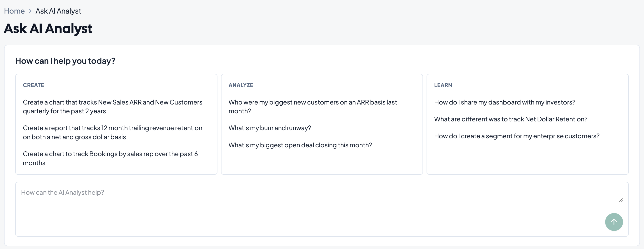
Task: Click the textarea resize handle
Action: (621, 200)
